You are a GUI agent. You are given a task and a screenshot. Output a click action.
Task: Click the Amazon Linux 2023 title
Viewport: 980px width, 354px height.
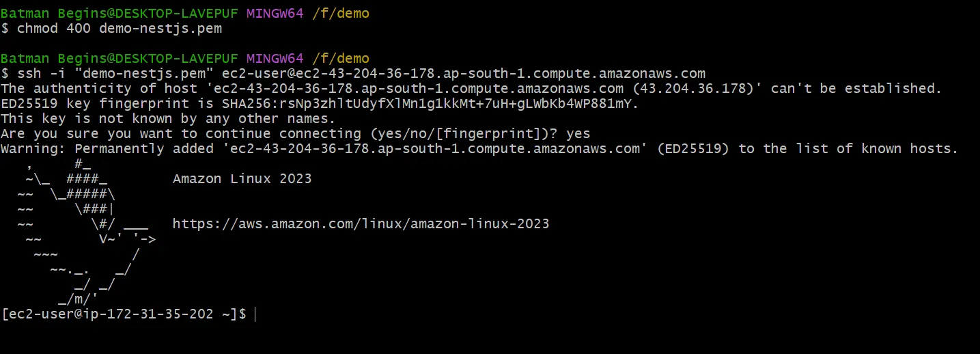pos(242,179)
